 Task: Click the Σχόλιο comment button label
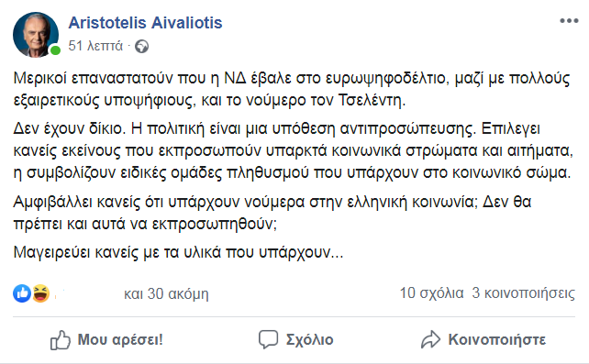309,339
